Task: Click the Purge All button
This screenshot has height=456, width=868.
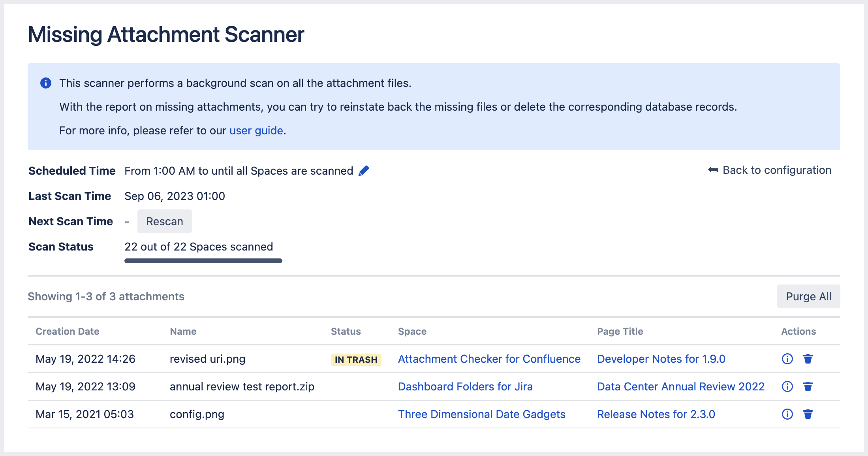Action: (808, 296)
